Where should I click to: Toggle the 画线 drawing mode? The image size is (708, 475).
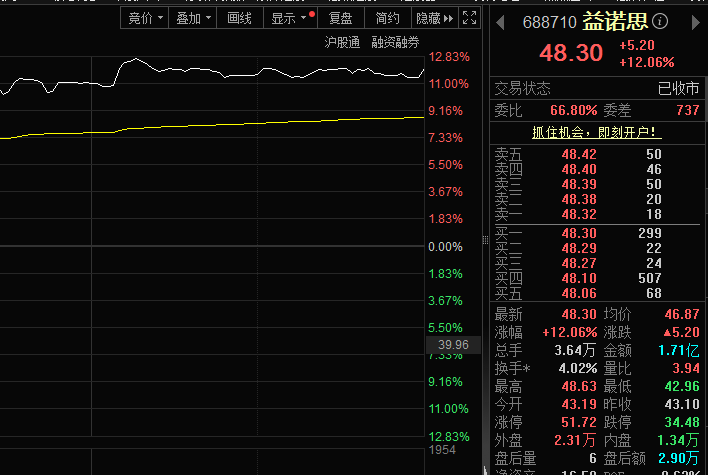pyautogui.click(x=240, y=18)
